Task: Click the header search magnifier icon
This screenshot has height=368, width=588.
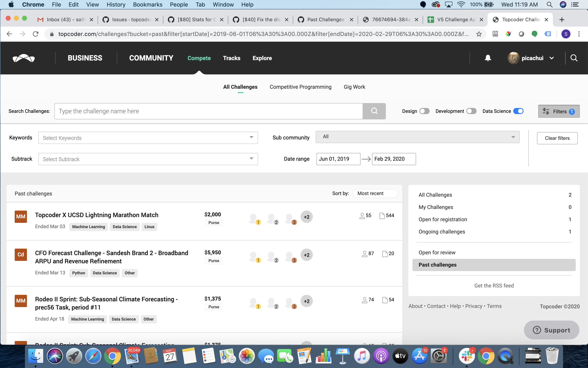Action: pos(574,58)
